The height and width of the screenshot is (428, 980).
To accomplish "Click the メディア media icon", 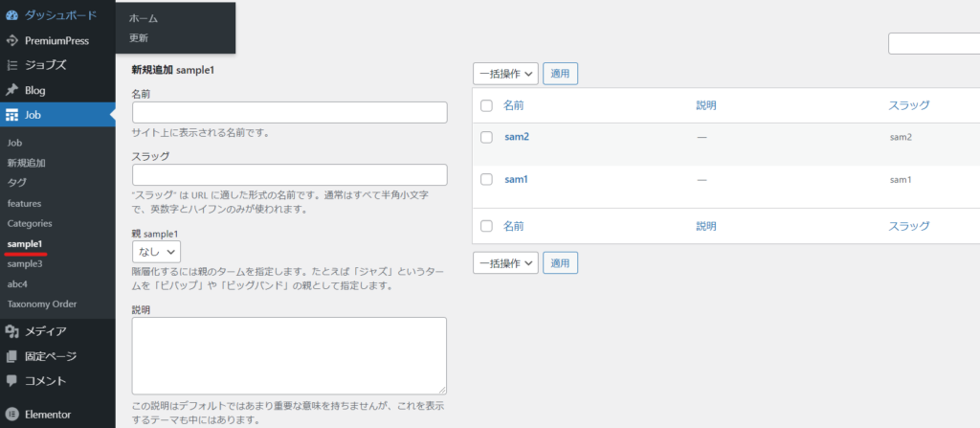I will (11, 331).
